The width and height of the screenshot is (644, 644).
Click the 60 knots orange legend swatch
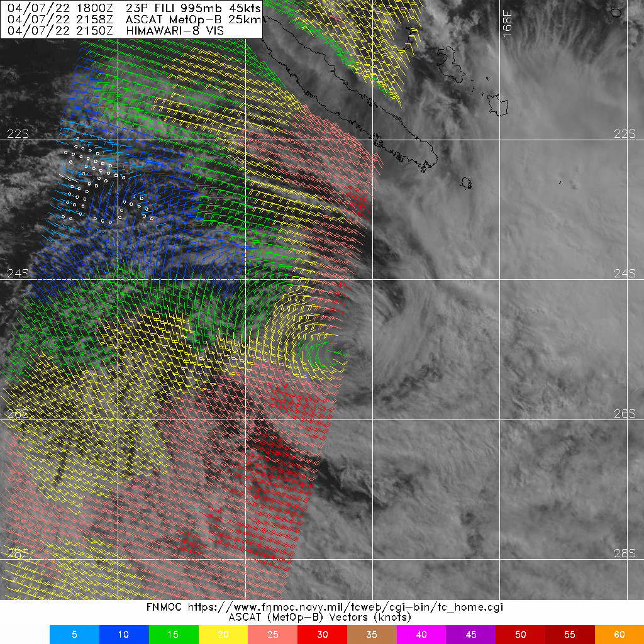[619, 635]
